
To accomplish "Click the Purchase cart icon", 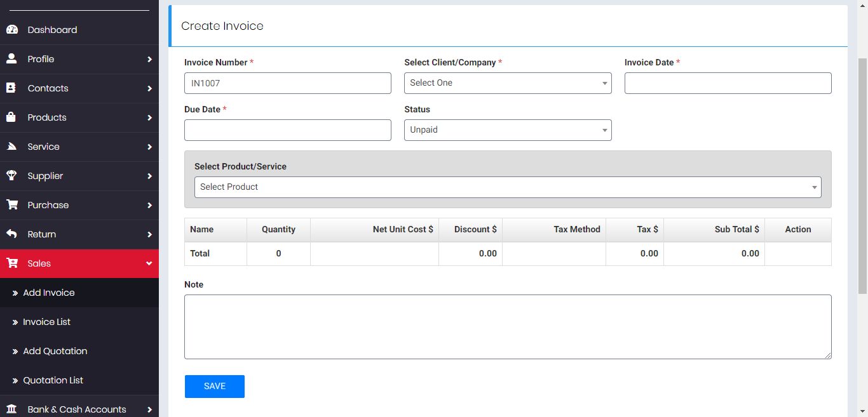I will (11, 205).
